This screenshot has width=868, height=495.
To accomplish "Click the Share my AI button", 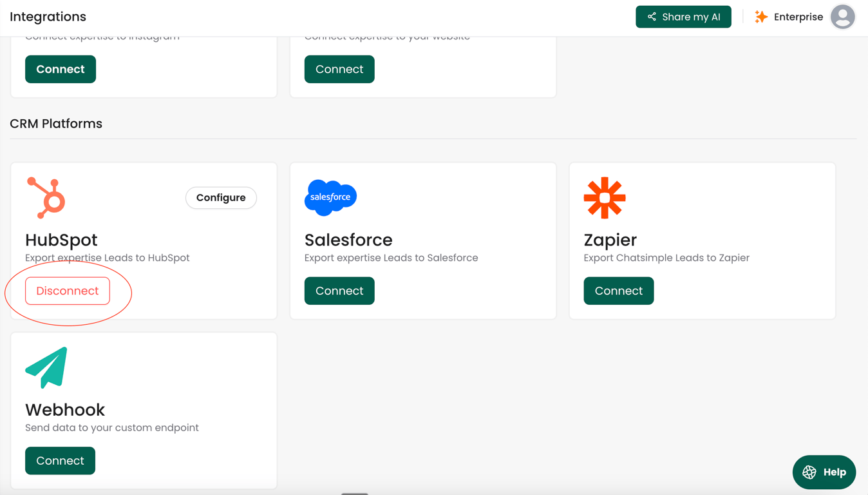I will pos(683,17).
